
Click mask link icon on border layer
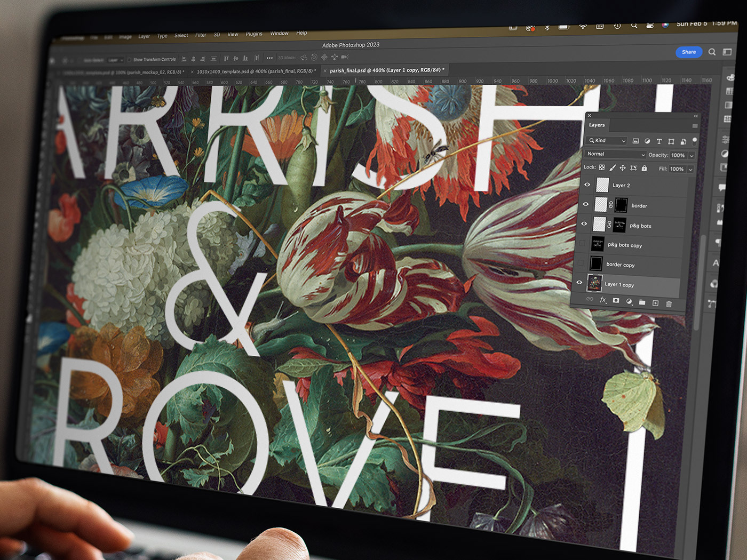[611, 205]
